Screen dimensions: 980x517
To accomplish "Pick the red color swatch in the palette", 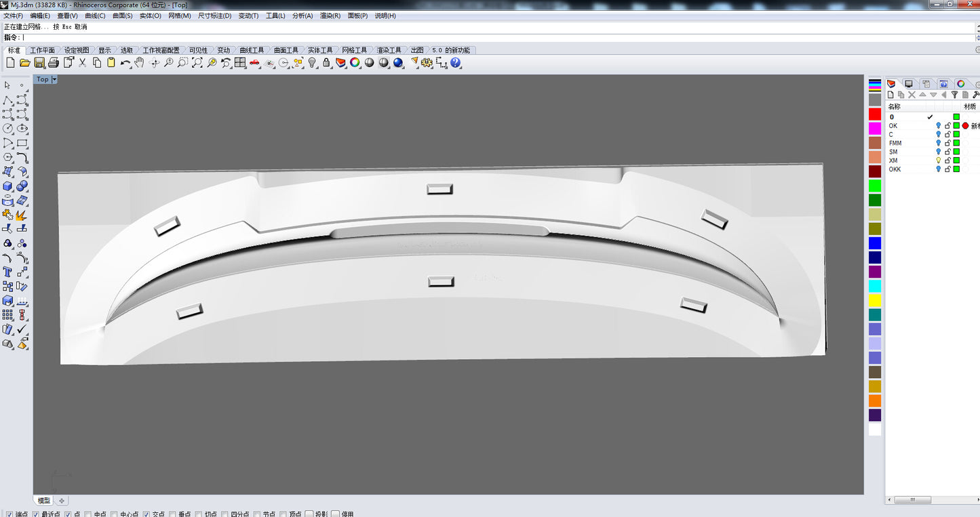I will pos(875,114).
